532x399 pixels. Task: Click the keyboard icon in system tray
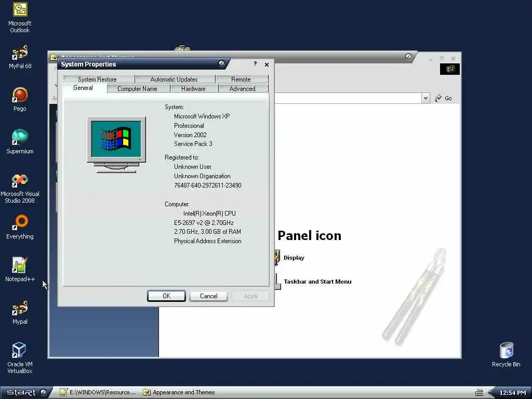479,393
